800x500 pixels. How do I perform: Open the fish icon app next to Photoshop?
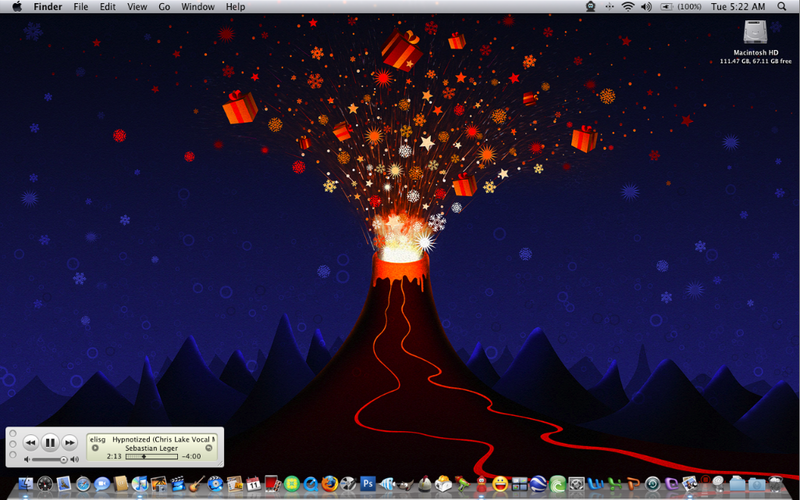[387, 484]
